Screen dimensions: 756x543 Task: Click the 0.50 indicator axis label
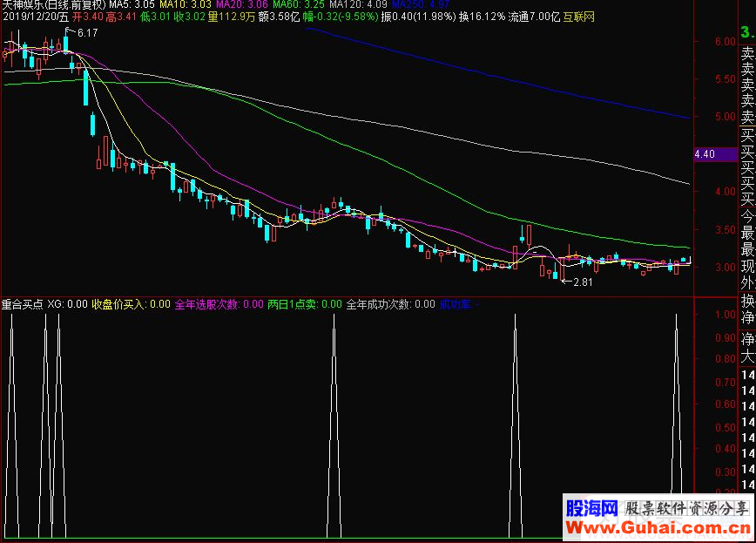pos(726,427)
